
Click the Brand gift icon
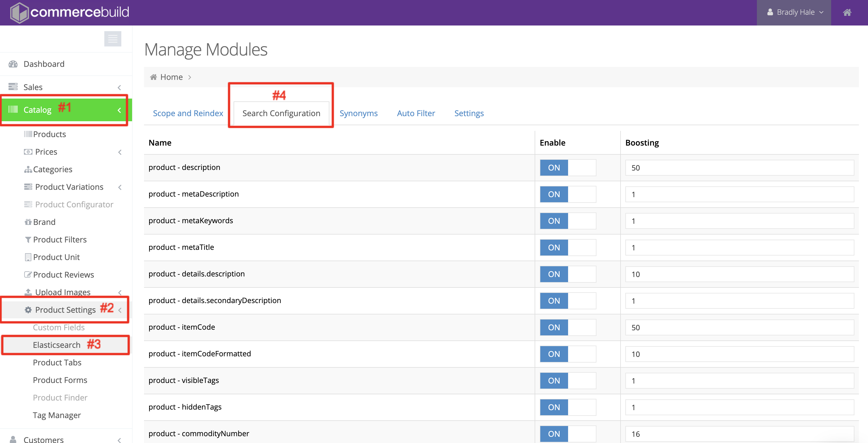[28, 222]
